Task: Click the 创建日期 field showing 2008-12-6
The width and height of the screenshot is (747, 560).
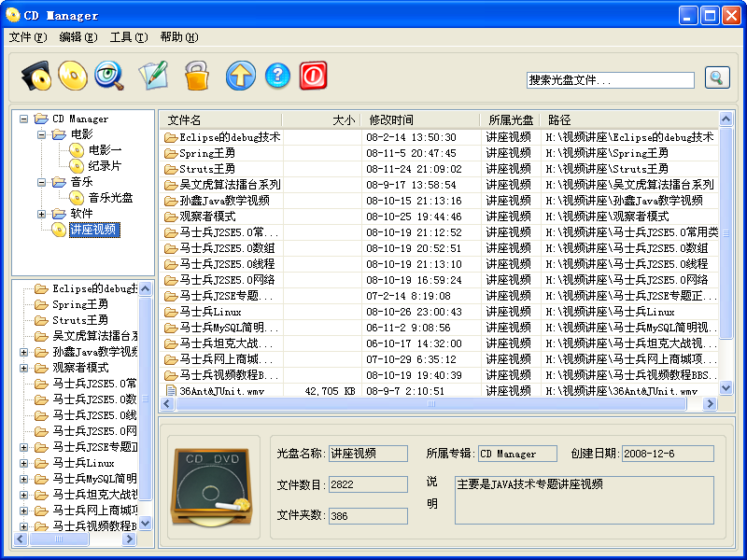Action: [x=668, y=454]
